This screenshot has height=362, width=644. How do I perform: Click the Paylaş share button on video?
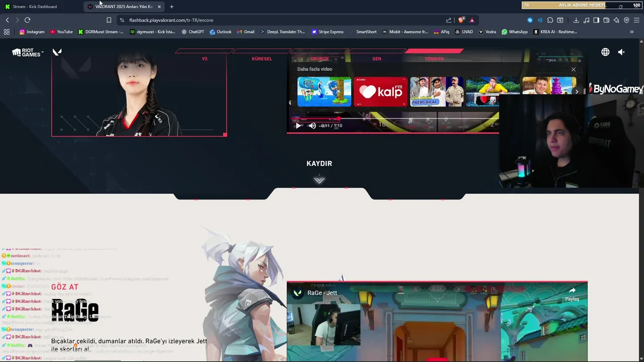click(x=572, y=294)
